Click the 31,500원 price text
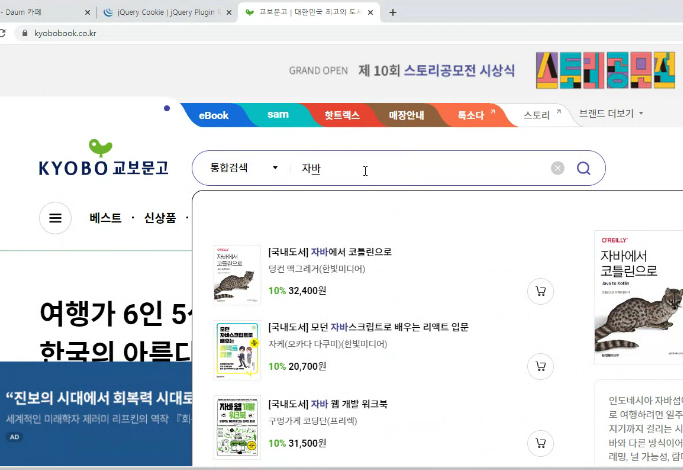The image size is (683, 470). pos(307,443)
